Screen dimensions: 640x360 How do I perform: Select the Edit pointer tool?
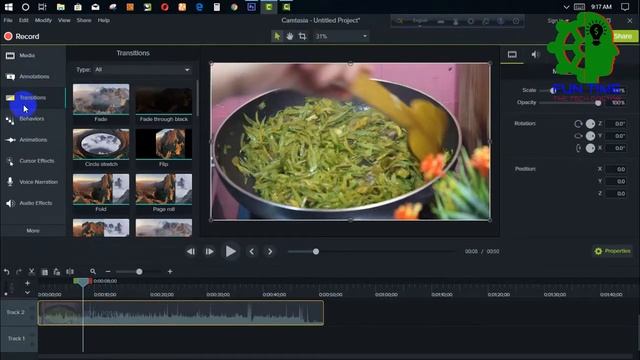(277, 36)
